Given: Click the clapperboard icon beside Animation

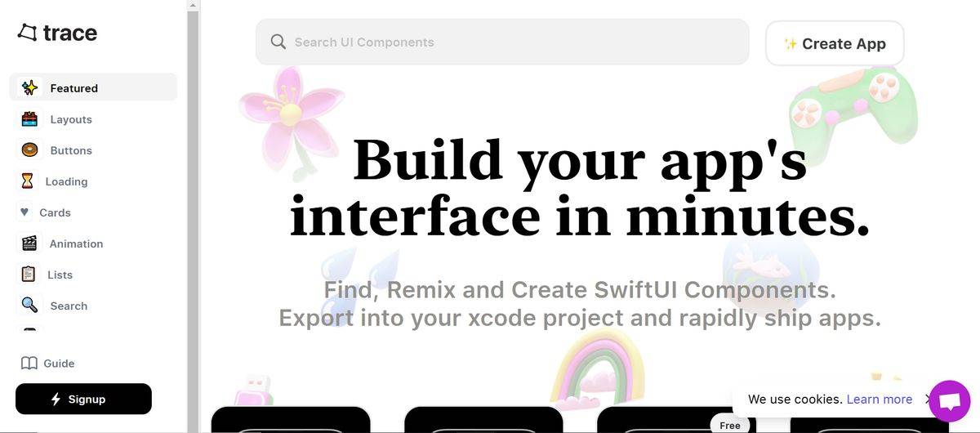Looking at the screenshot, I should tap(29, 243).
